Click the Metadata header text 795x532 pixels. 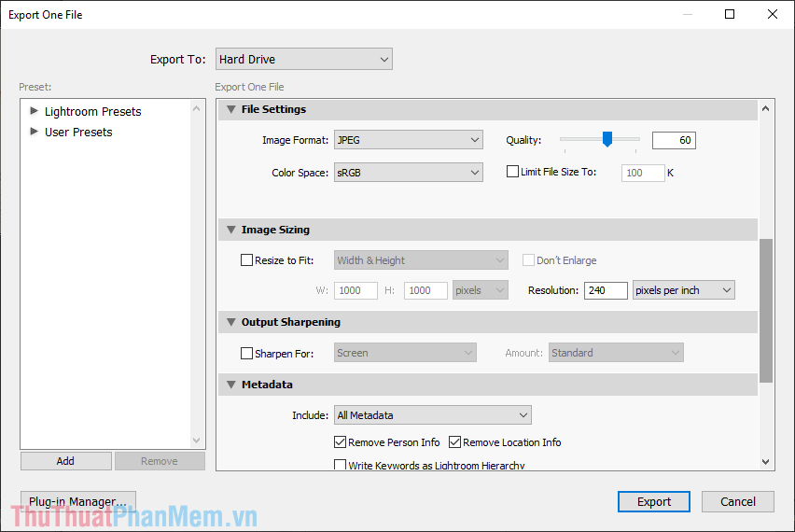267,385
